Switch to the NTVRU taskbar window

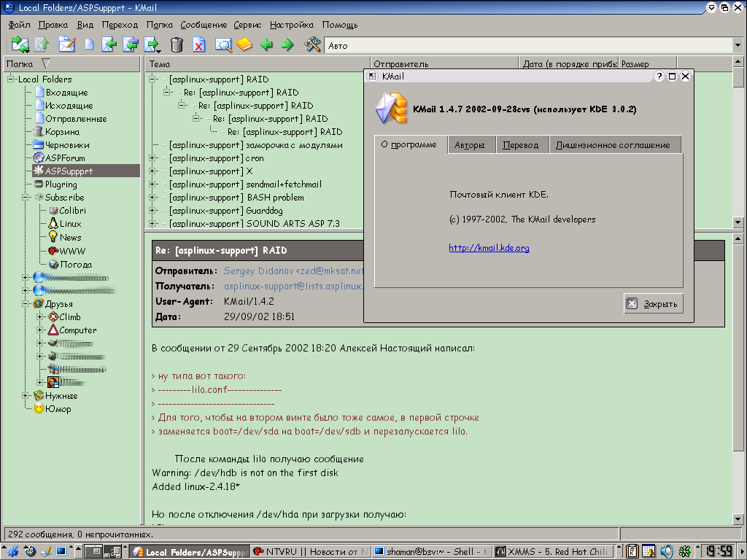[x=311, y=551]
